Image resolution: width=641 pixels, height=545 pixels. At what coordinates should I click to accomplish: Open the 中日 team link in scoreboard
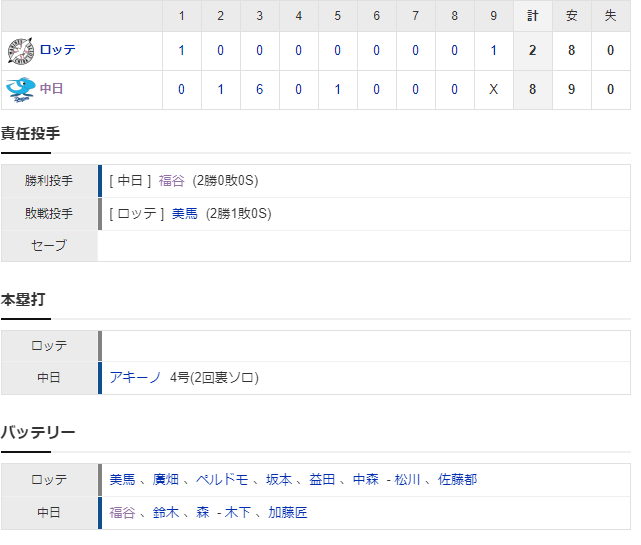point(52,89)
